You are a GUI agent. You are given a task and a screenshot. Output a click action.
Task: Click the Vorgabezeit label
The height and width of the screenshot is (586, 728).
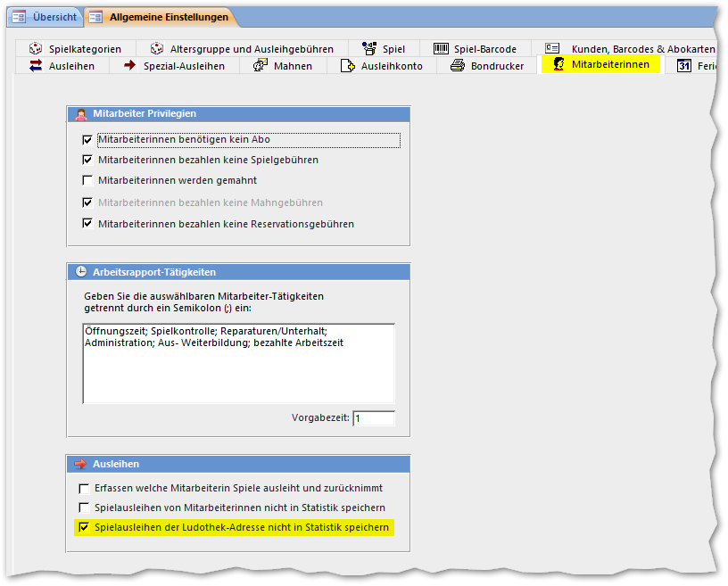coord(320,417)
